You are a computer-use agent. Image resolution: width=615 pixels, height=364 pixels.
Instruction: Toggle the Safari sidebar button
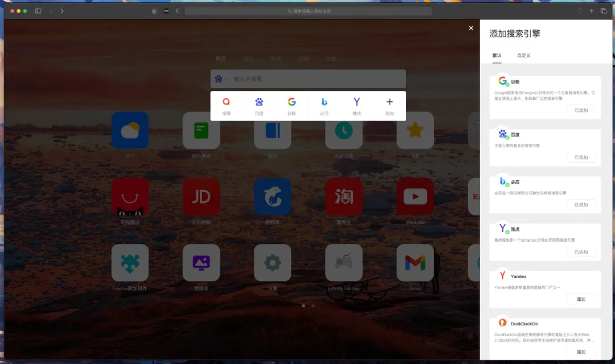(38, 11)
